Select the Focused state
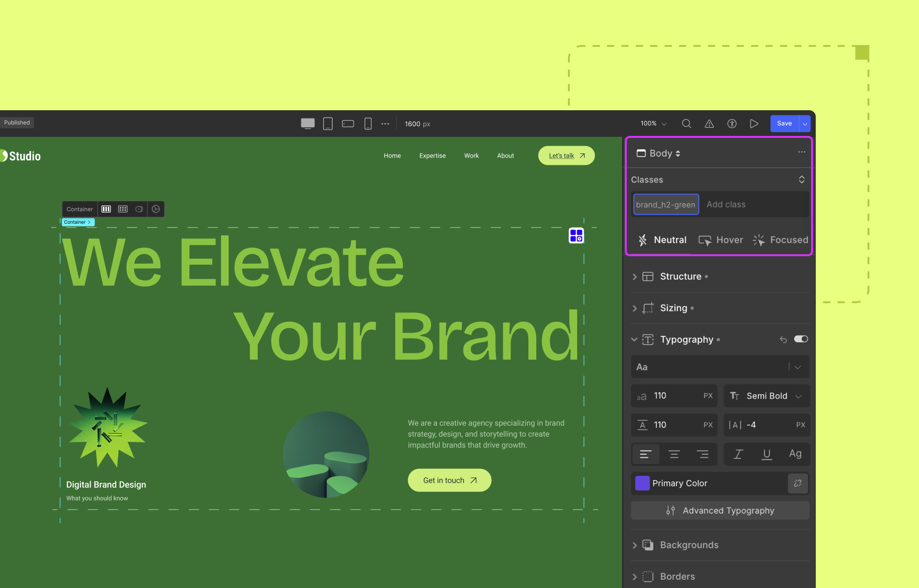Viewport: 919px width, 588px height. [780, 240]
